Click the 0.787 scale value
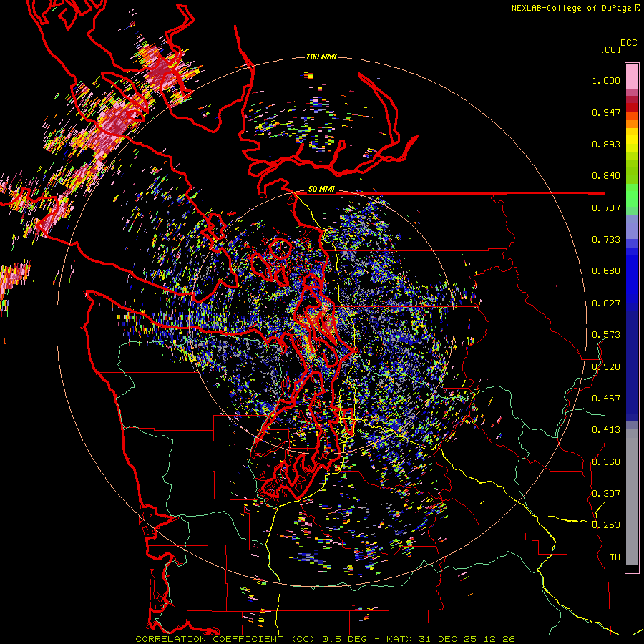This screenshot has height=644, width=644. (x=606, y=208)
